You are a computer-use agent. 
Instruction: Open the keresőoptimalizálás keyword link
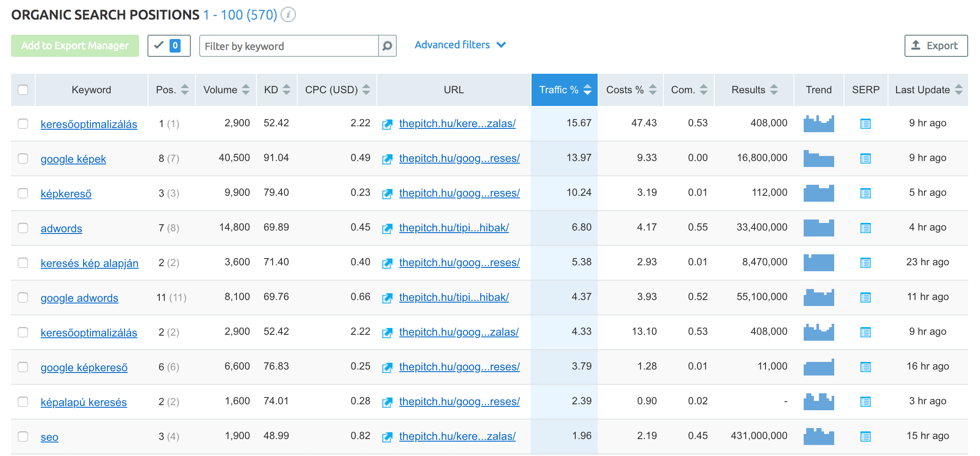89,124
